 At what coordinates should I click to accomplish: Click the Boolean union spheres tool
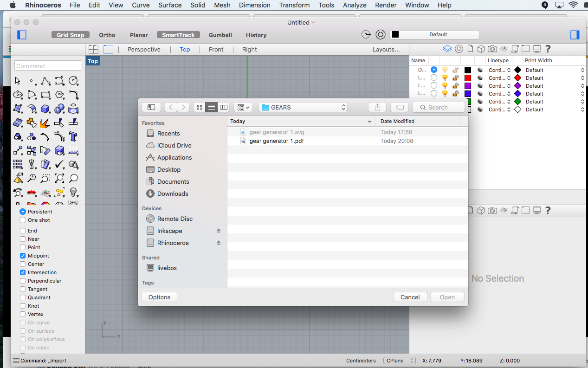click(x=59, y=109)
